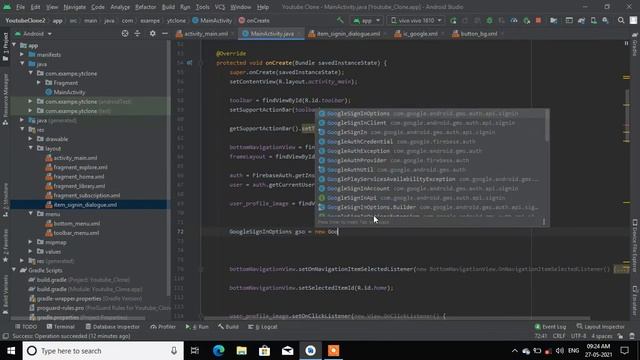
Task: Collapse the layout folder
Action: [31, 148]
